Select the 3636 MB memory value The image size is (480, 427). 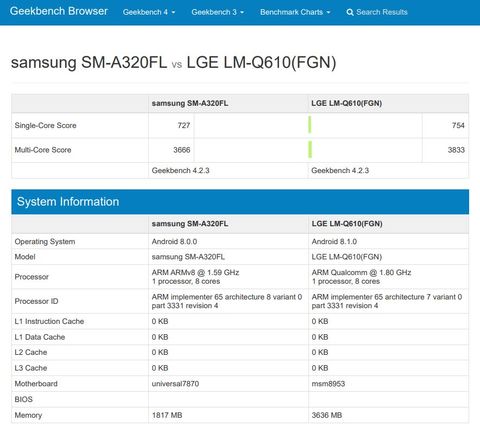[x=327, y=415]
